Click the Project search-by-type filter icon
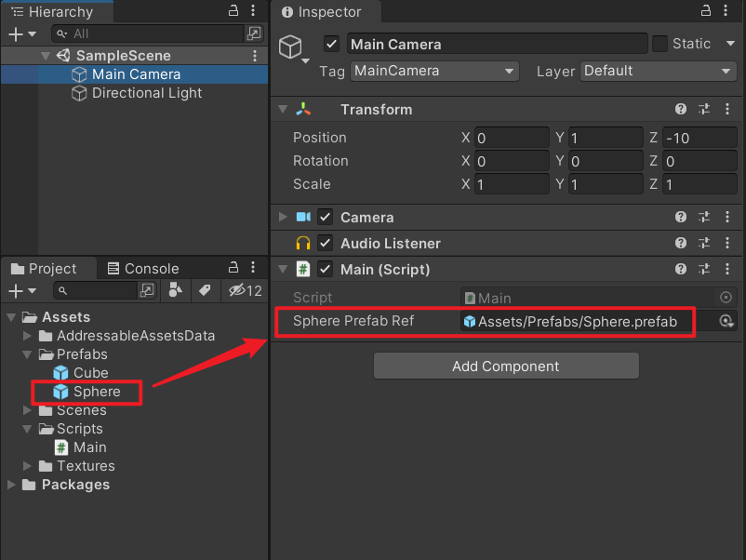Image resolution: width=746 pixels, height=560 pixels. (x=175, y=291)
